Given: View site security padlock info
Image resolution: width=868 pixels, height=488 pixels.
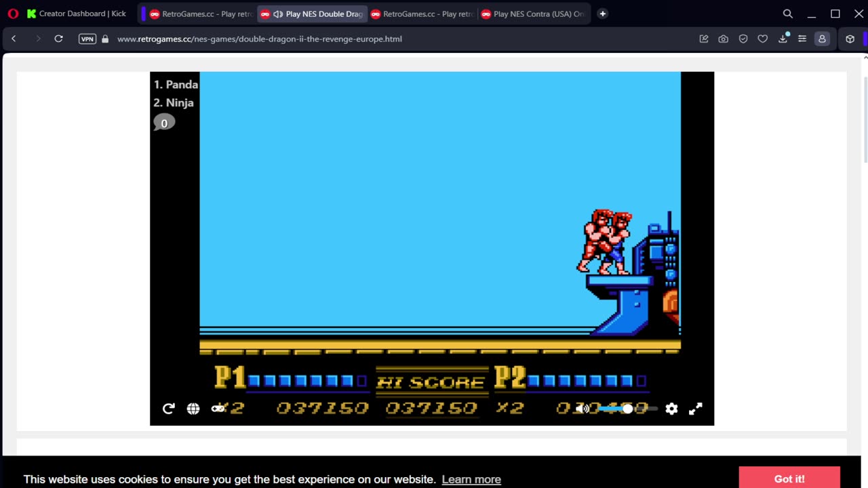Looking at the screenshot, I should click(x=105, y=39).
